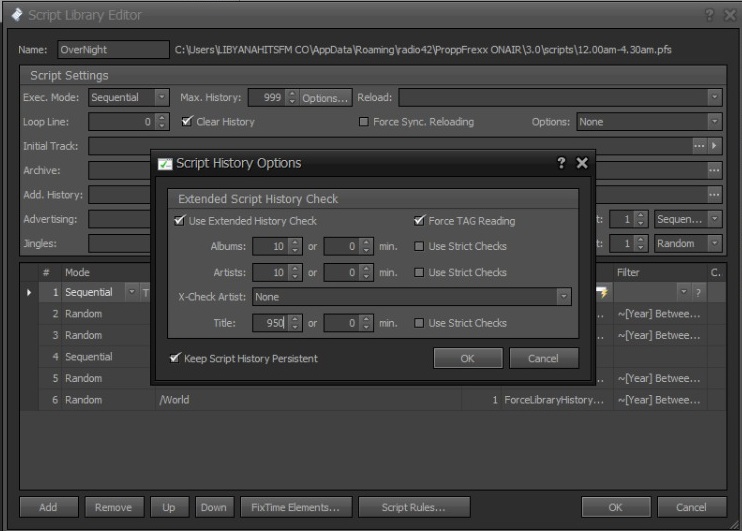Enable Use Strict Checks for Albums

coord(419,246)
